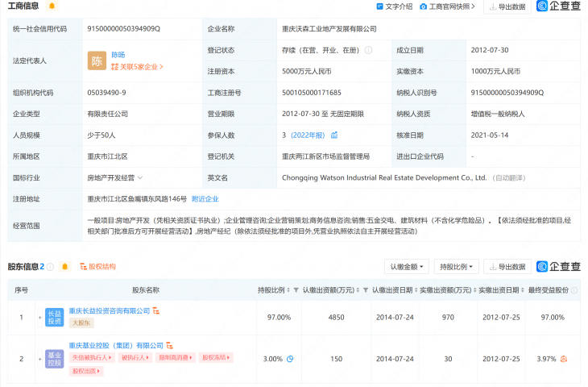Click the history icon next to 3.00%
This screenshot has width=588, height=387.
[x=290, y=359]
